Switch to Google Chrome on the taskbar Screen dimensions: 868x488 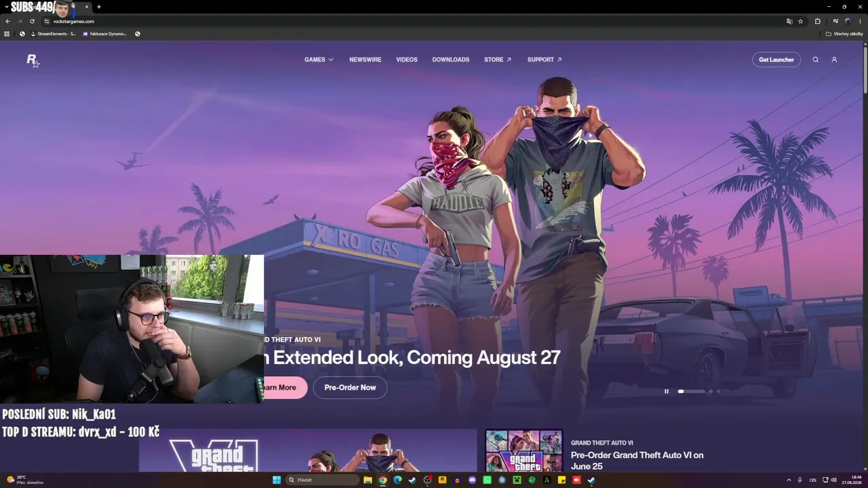point(382,480)
